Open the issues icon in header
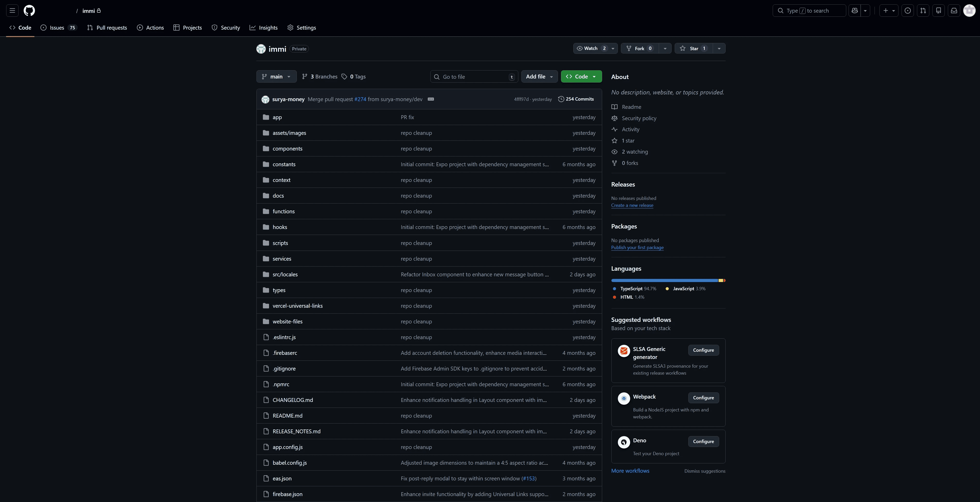 (x=908, y=11)
